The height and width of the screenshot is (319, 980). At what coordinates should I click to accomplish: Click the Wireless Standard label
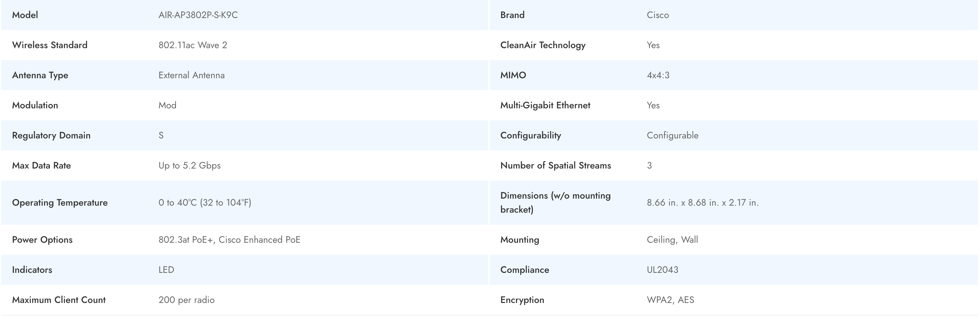[50, 45]
